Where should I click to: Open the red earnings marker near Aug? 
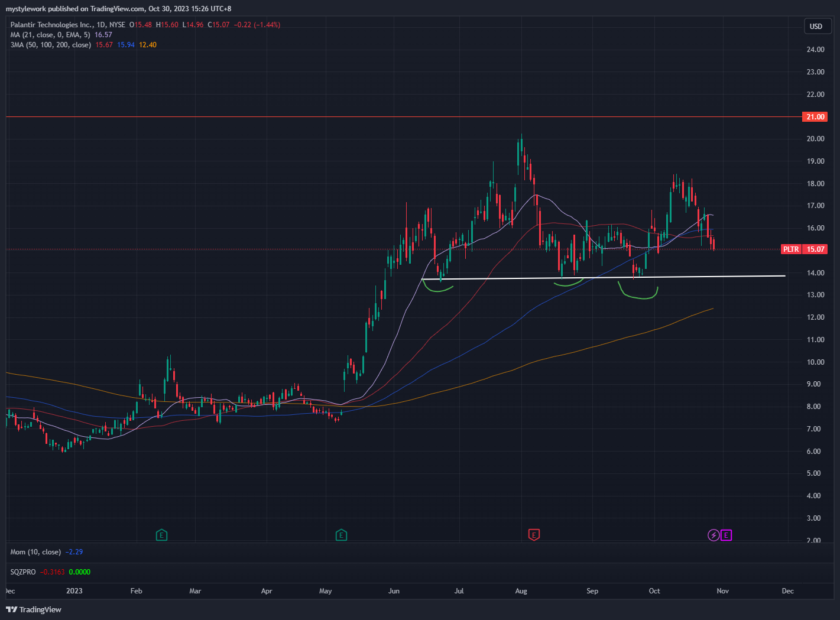click(534, 535)
